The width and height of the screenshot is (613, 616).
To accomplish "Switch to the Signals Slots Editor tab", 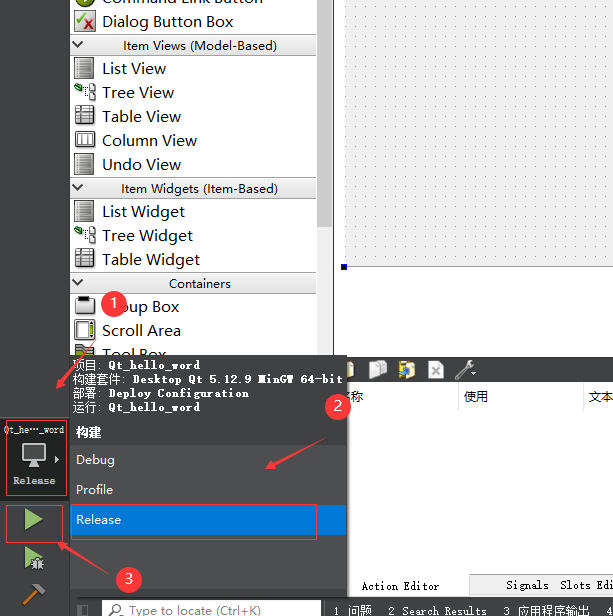I will [x=541, y=585].
